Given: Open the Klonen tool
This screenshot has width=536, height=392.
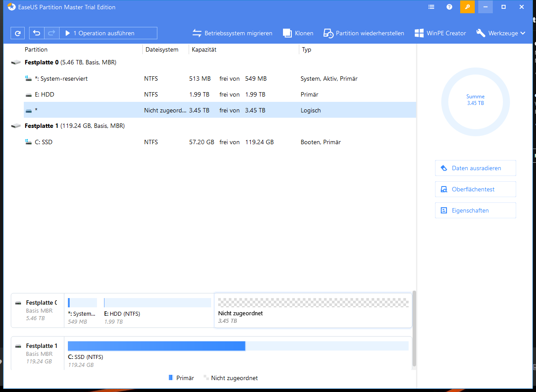Looking at the screenshot, I should click(x=298, y=33).
